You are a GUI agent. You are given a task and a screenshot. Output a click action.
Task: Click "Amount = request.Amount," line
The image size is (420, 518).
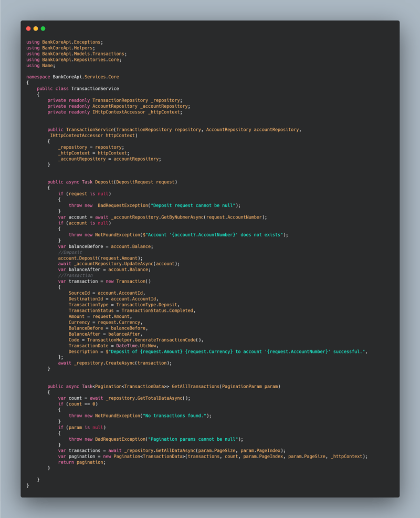[100, 317]
